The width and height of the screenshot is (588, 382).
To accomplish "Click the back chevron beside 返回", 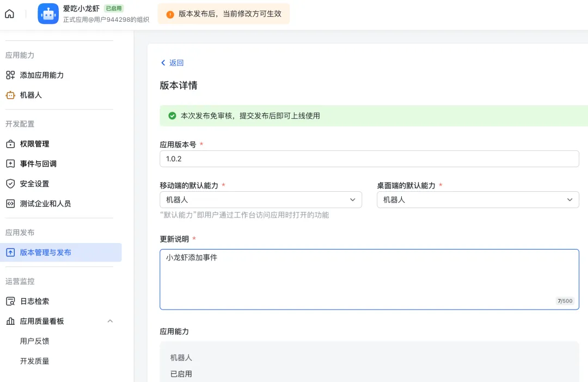I will click(x=163, y=63).
